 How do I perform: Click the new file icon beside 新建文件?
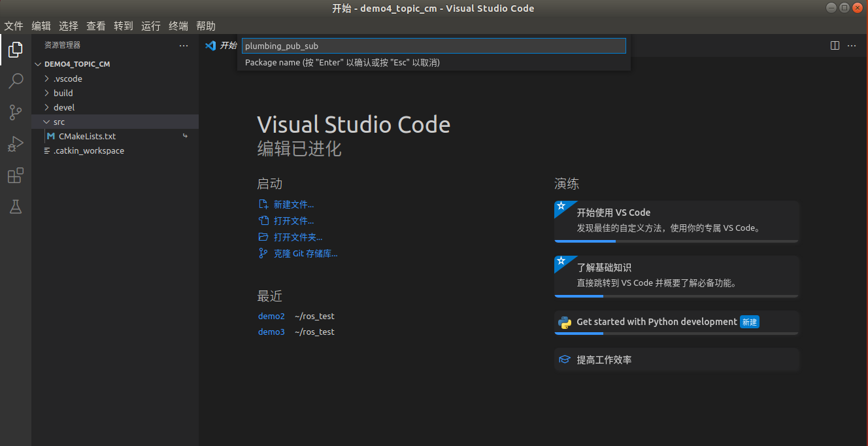pos(263,205)
